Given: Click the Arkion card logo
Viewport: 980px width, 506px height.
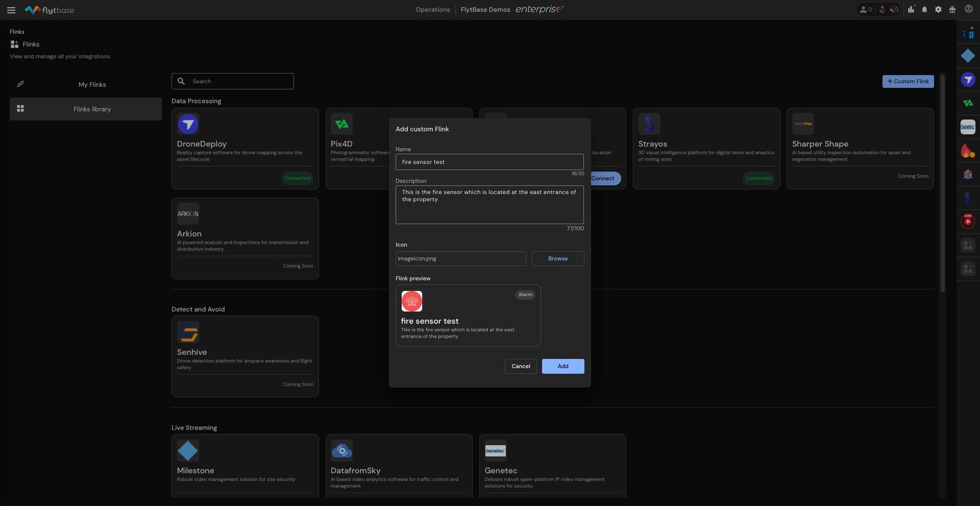Looking at the screenshot, I should (188, 214).
